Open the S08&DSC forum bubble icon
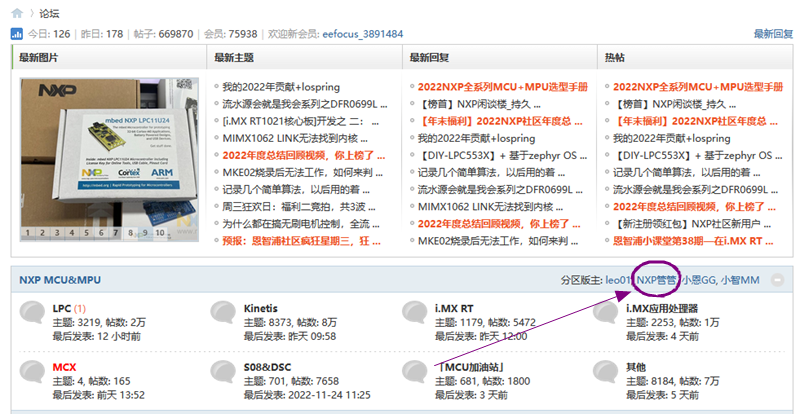 (223, 371)
